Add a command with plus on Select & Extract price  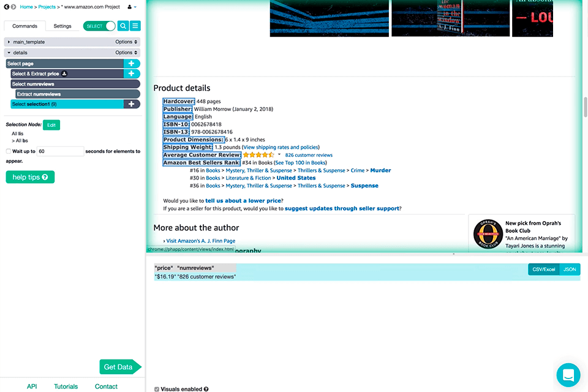[x=132, y=73]
